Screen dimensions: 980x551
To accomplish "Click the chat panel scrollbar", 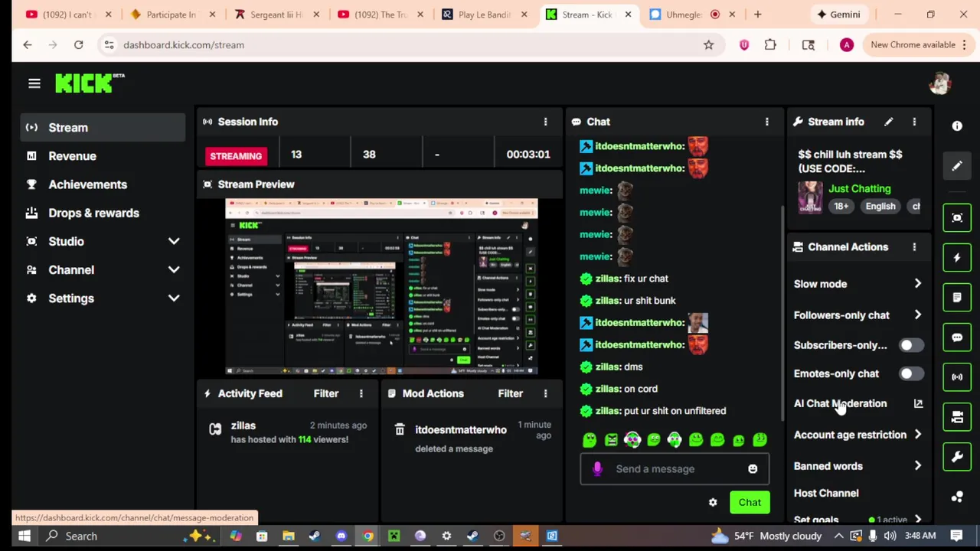I will click(x=782, y=314).
